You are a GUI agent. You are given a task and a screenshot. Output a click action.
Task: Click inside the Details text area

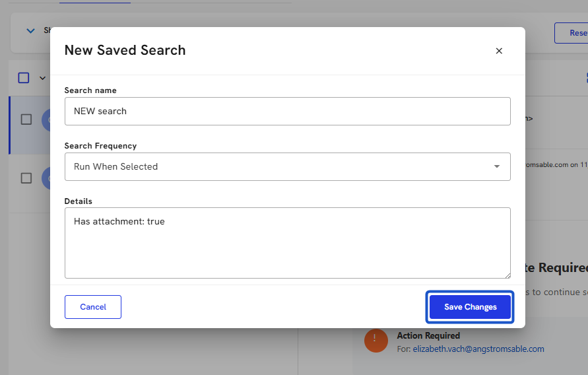click(x=287, y=243)
